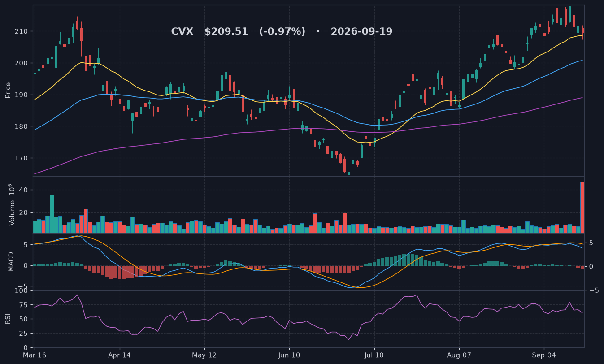The height and width of the screenshot is (364, 604).
Task: Click the 200 price axis tick
Action: [22, 63]
